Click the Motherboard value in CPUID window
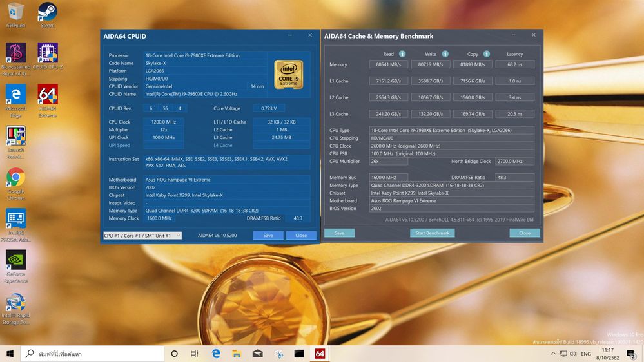 pos(227,180)
